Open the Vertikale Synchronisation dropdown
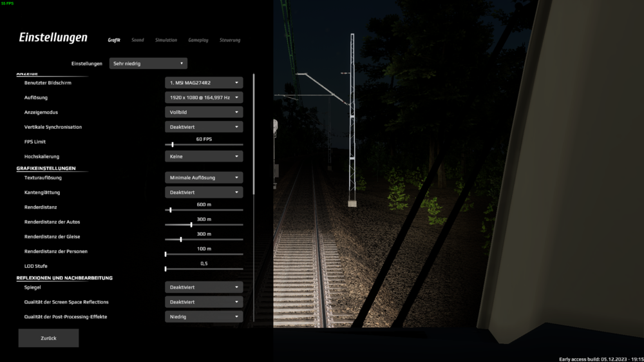Image resolution: width=644 pixels, height=362 pixels. click(204, 127)
